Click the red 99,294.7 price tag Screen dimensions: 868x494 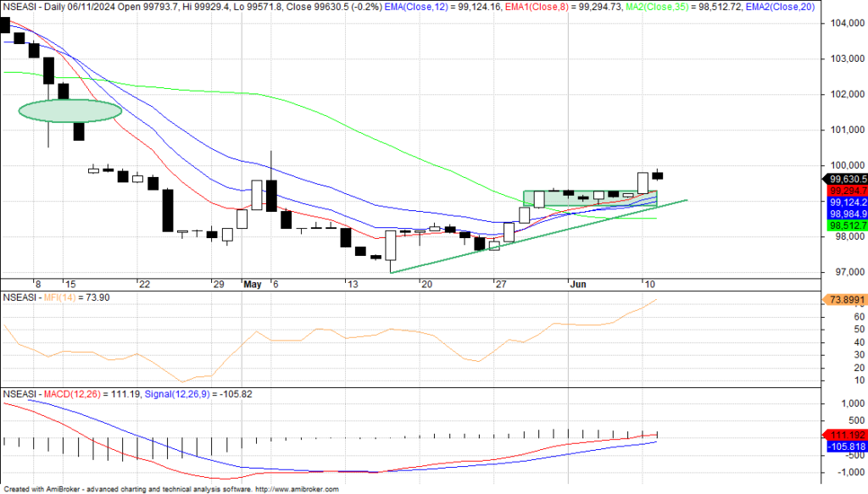(x=847, y=191)
